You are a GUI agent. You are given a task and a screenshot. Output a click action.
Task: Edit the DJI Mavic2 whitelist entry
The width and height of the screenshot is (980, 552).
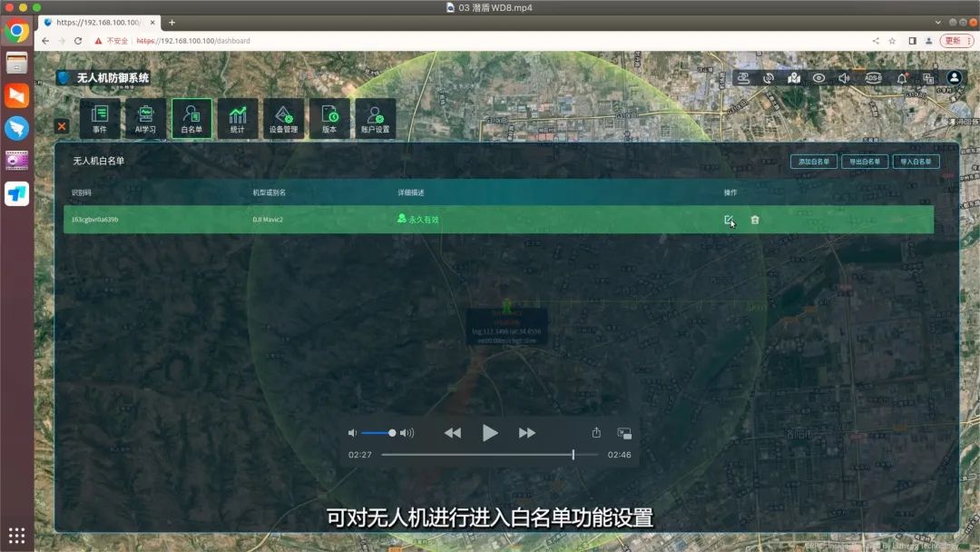click(x=729, y=220)
